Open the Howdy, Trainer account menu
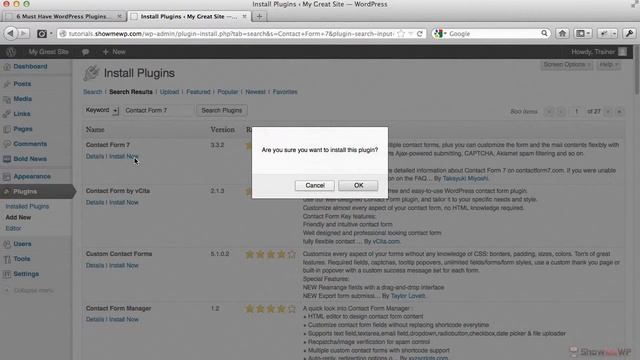This screenshot has height=360, width=640. (x=598, y=52)
